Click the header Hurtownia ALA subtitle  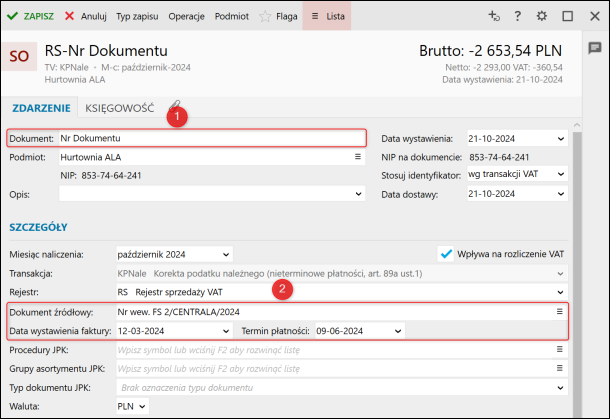click(75, 80)
